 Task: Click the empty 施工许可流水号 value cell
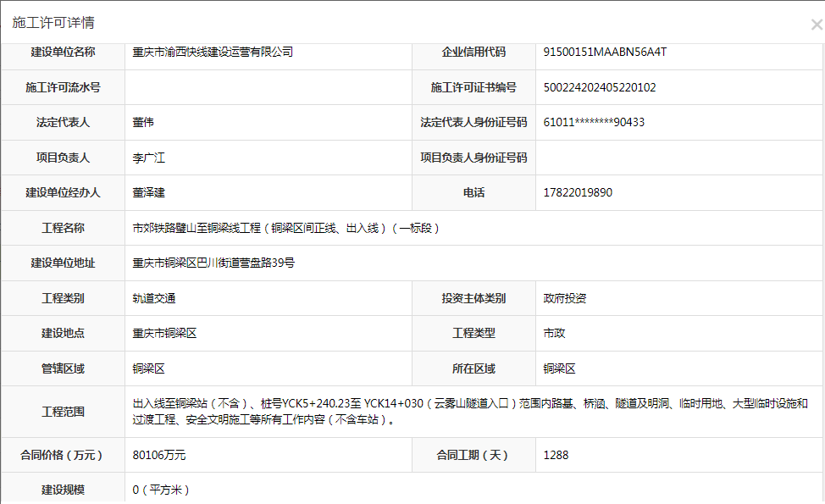point(268,87)
